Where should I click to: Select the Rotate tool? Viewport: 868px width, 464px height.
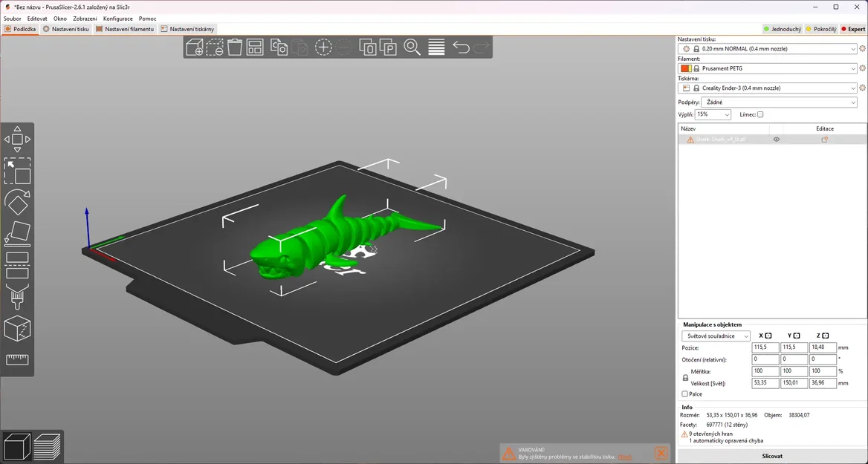tap(17, 203)
